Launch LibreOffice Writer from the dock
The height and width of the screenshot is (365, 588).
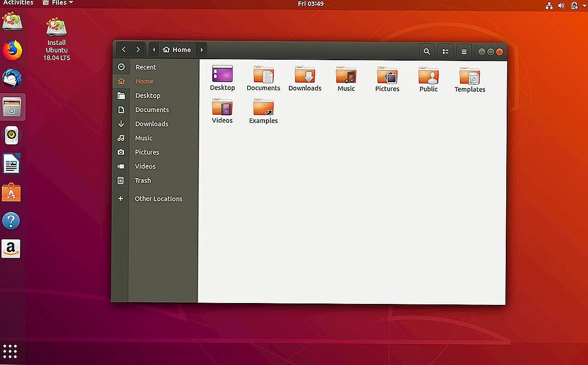tap(11, 164)
